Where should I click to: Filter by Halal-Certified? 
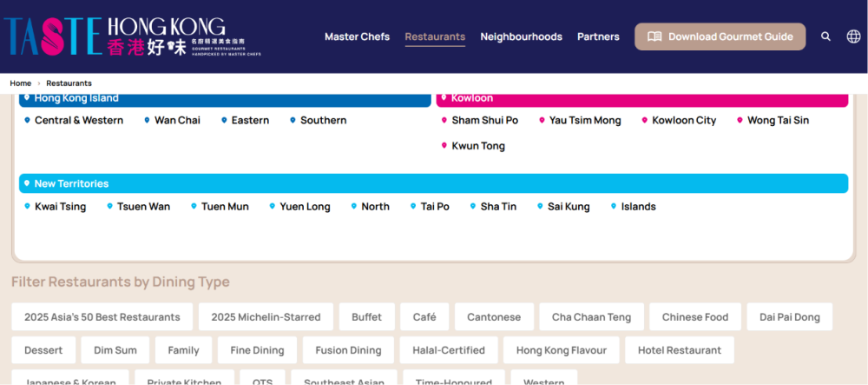tap(449, 350)
